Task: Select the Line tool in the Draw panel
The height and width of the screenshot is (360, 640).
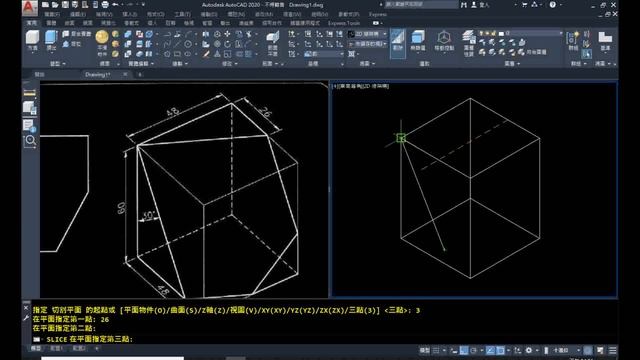Action: click(178, 44)
